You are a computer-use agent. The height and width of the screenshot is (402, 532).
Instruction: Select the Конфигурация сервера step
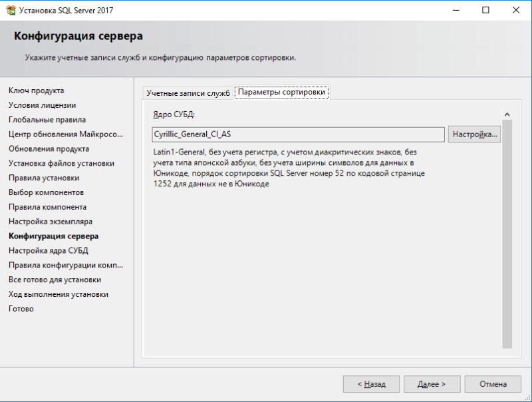(x=53, y=236)
